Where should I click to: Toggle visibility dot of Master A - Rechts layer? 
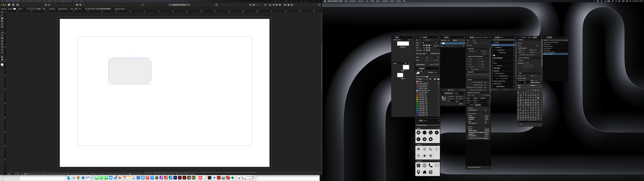464,46
